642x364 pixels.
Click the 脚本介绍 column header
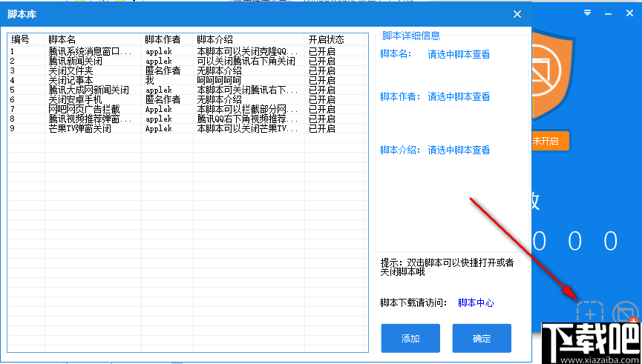point(249,40)
